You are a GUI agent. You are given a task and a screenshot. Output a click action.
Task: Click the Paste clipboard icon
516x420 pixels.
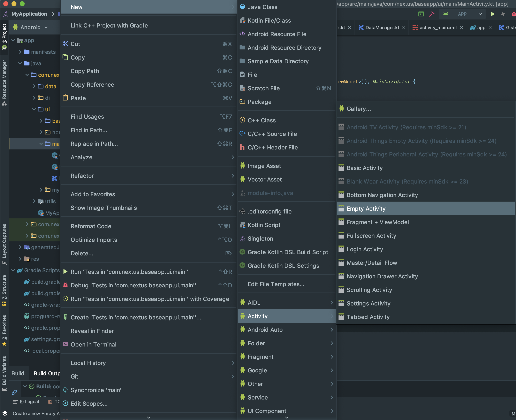click(65, 98)
